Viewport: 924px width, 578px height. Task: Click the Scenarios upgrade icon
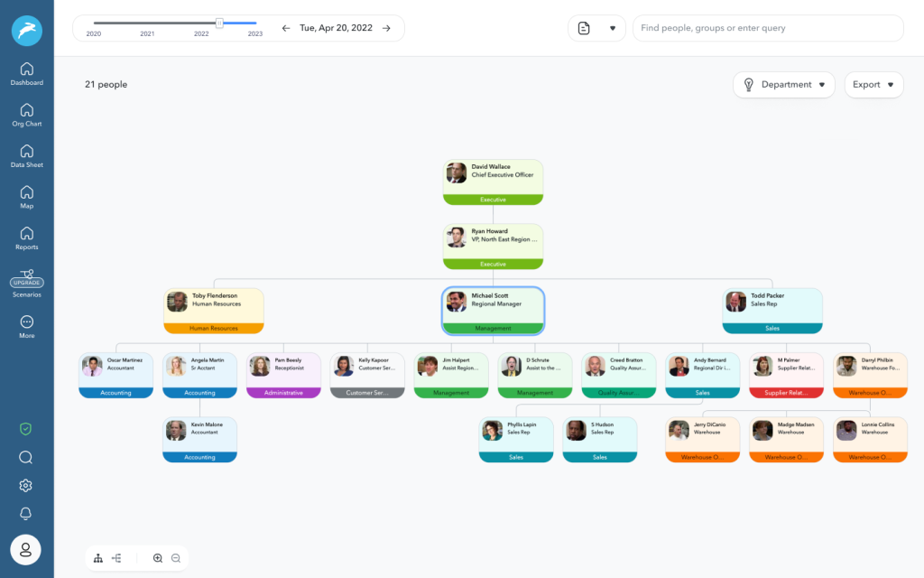click(26, 282)
